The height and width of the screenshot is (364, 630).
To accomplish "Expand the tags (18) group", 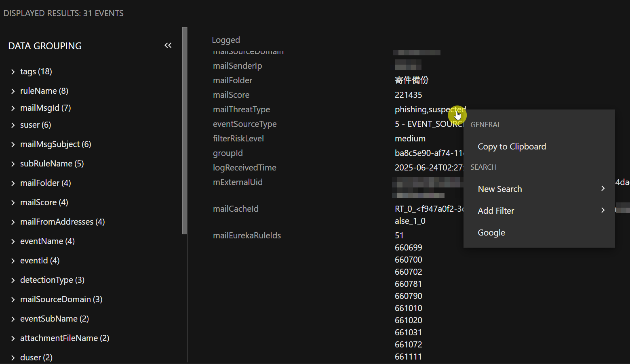I will point(13,72).
